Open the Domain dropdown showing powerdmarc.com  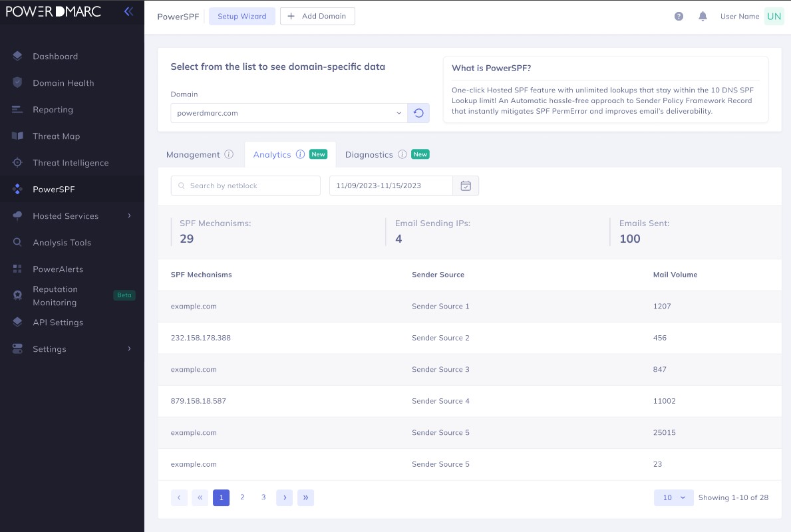289,113
